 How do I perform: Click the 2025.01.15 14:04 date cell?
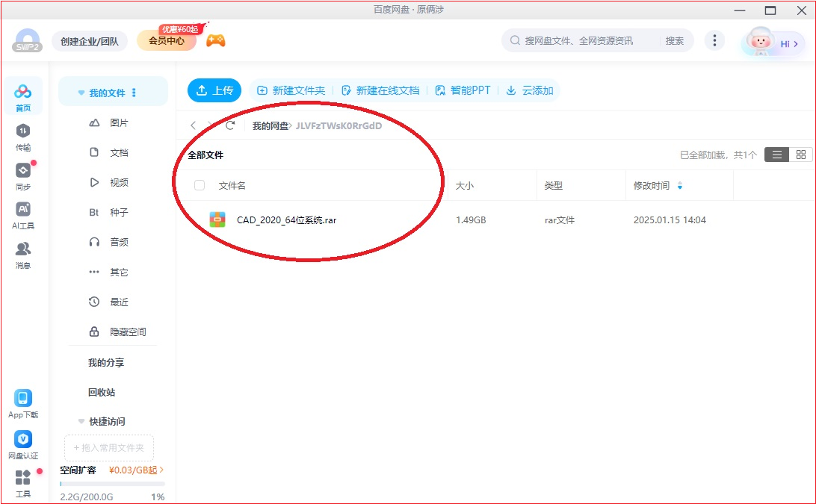[x=670, y=220]
